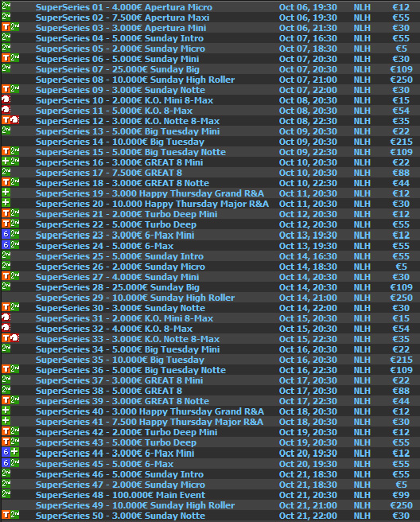Select SuperSeries 29 - 10.000€ Sunday High Roller
The image size is (420, 522).
tap(135, 298)
